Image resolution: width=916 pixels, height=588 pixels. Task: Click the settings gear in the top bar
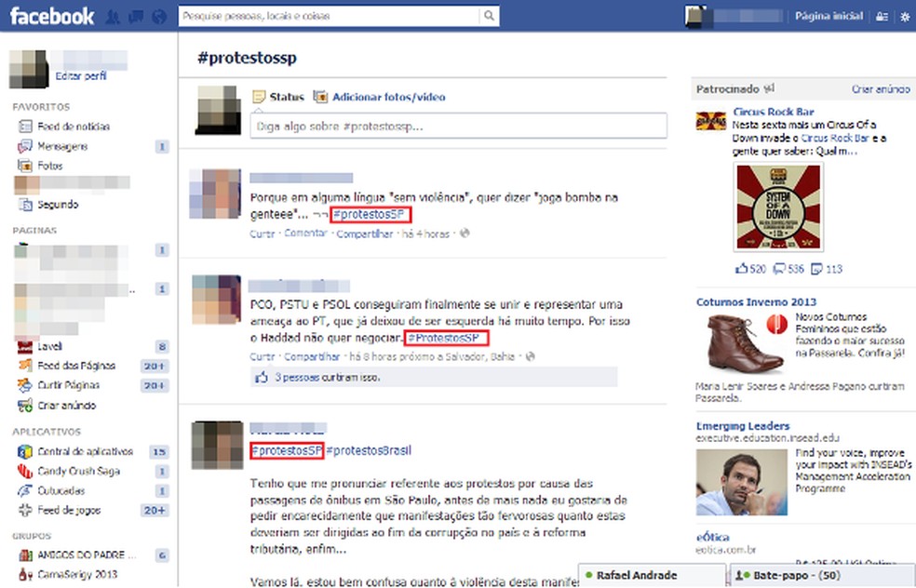coord(904,16)
